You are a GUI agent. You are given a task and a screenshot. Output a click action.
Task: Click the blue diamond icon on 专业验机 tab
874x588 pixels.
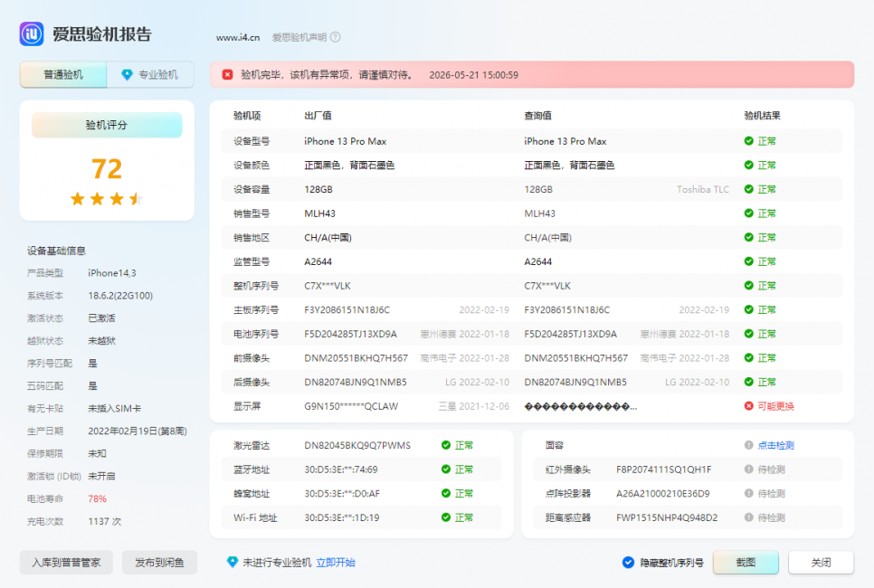coord(127,75)
